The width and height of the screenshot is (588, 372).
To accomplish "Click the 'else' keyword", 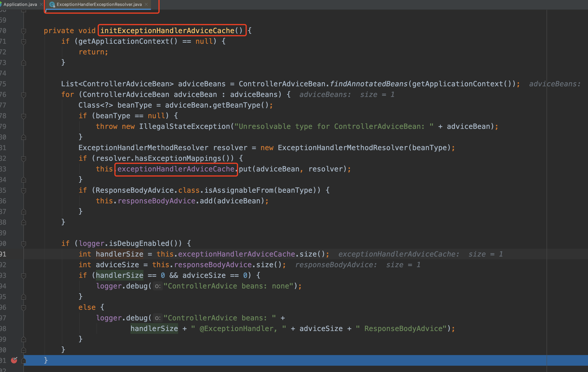I will [87, 307].
